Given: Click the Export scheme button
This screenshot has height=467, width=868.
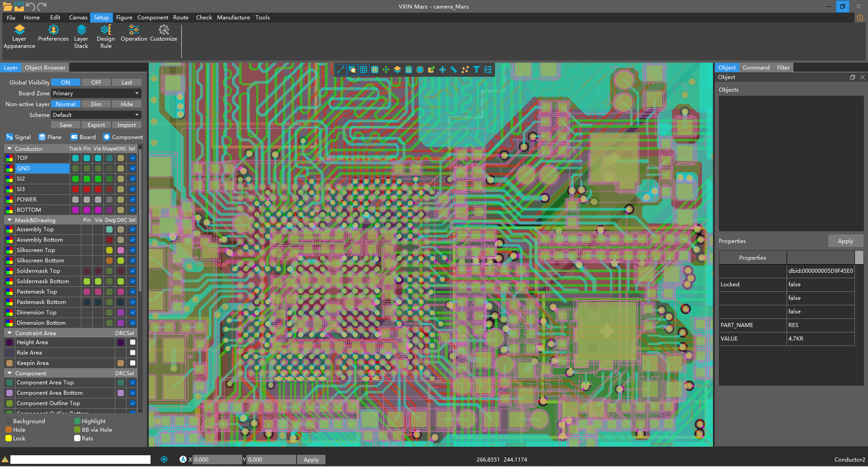Looking at the screenshot, I should tap(96, 125).
